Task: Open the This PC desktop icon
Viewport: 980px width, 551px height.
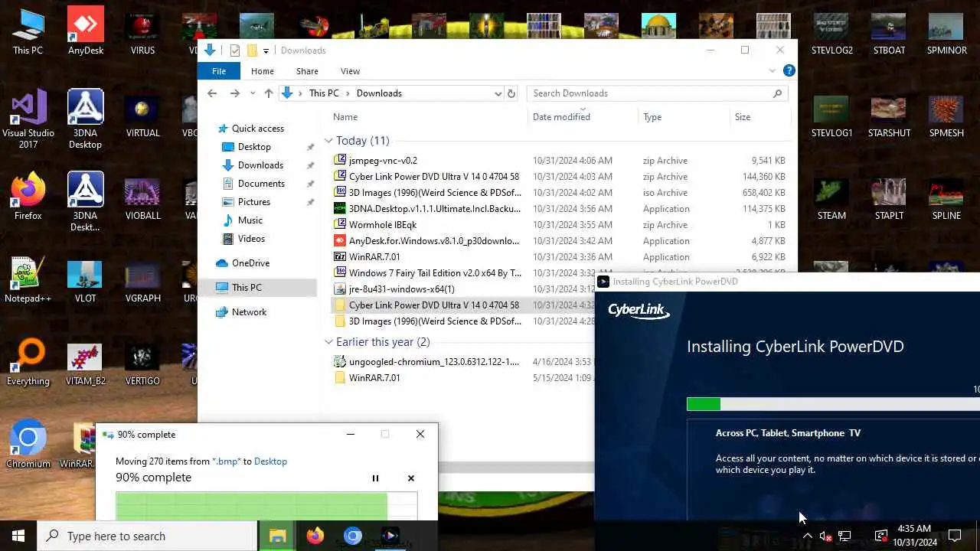Action: point(28,32)
